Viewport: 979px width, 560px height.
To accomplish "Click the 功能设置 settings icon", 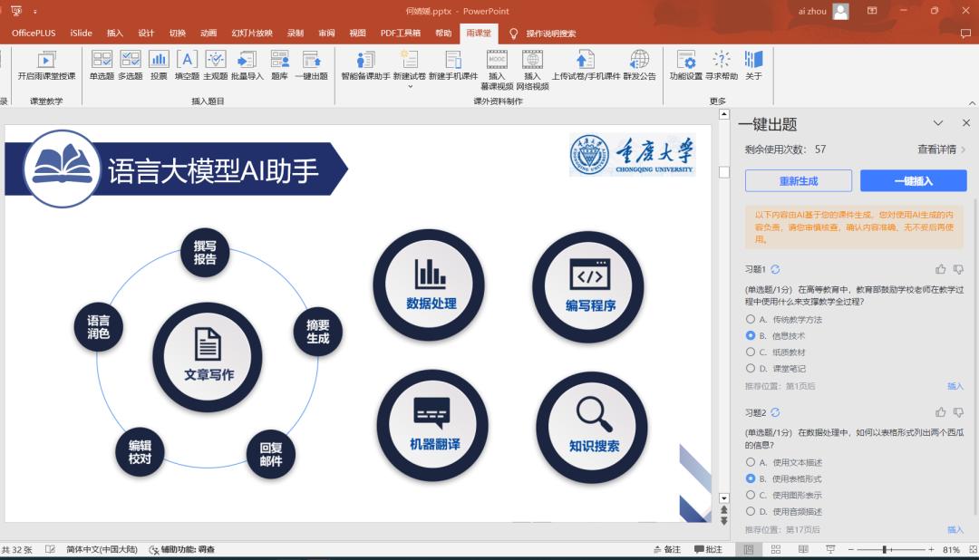I will pyautogui.click(x=685, y=64).
